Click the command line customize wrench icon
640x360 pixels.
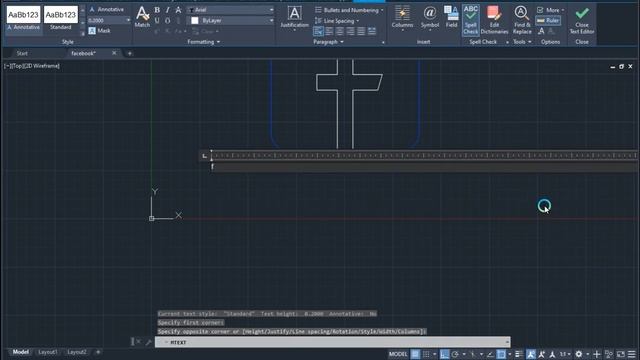149,342
